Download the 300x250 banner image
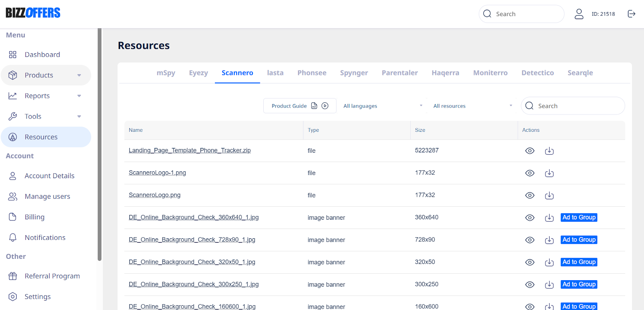This screenshot has height=310, width=644. point(549,285)
